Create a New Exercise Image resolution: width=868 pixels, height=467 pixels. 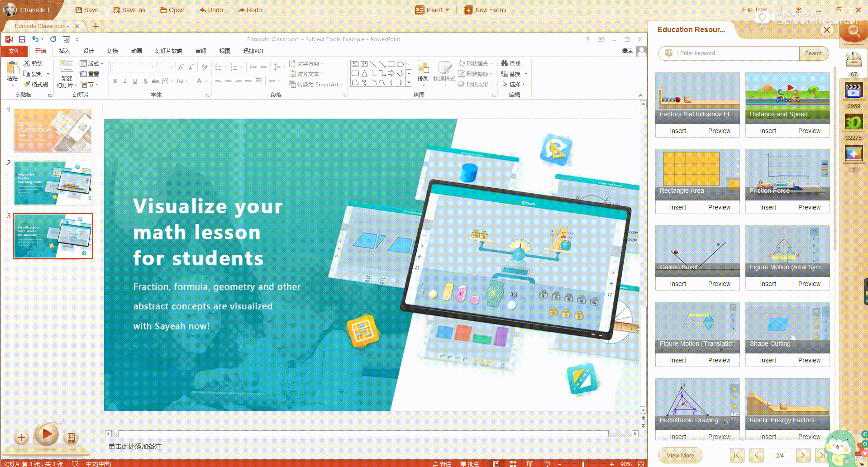488,10
